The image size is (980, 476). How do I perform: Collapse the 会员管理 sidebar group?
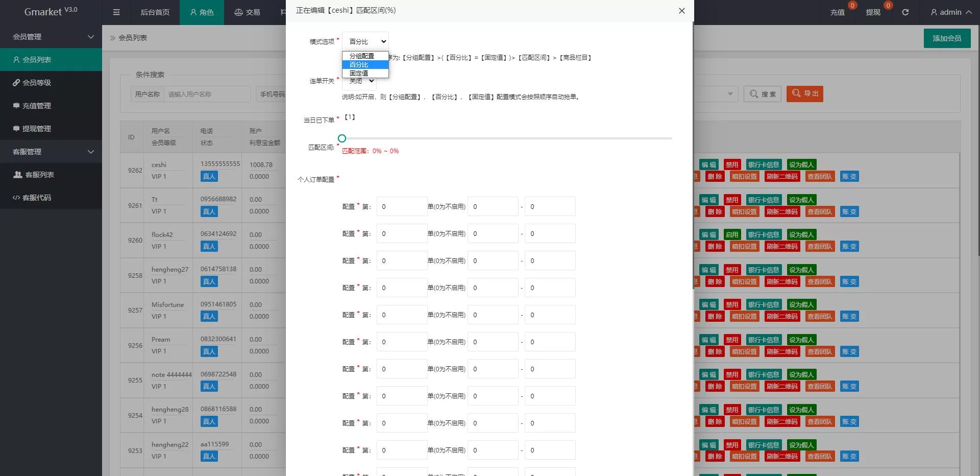point(51,37)
